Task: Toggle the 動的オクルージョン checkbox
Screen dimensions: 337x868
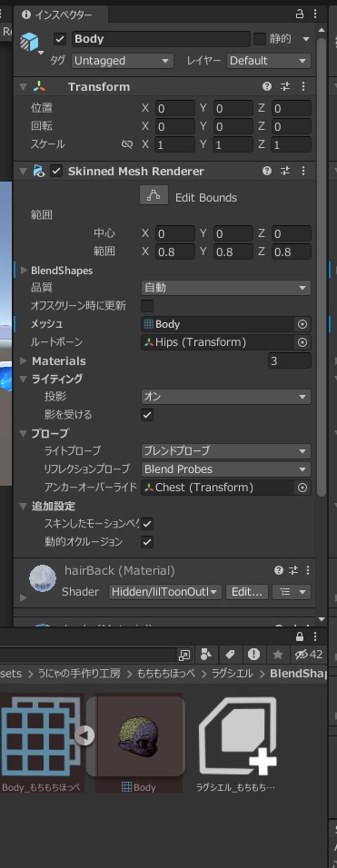Action: point(147,542)
